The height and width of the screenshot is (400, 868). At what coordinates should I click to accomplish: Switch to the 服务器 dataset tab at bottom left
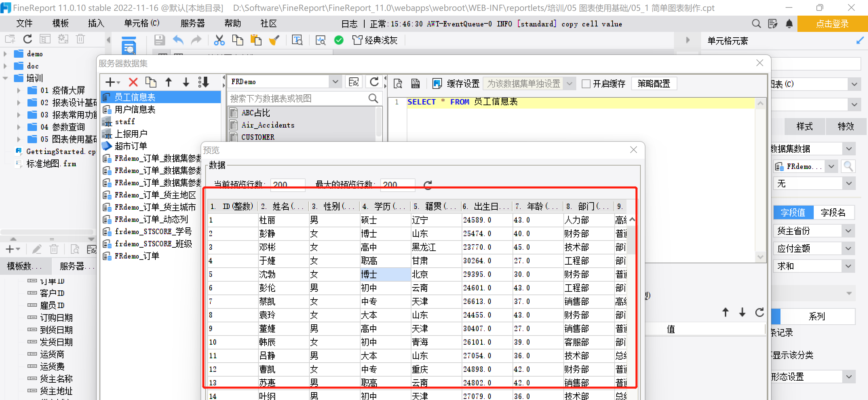tap(77, 266)
